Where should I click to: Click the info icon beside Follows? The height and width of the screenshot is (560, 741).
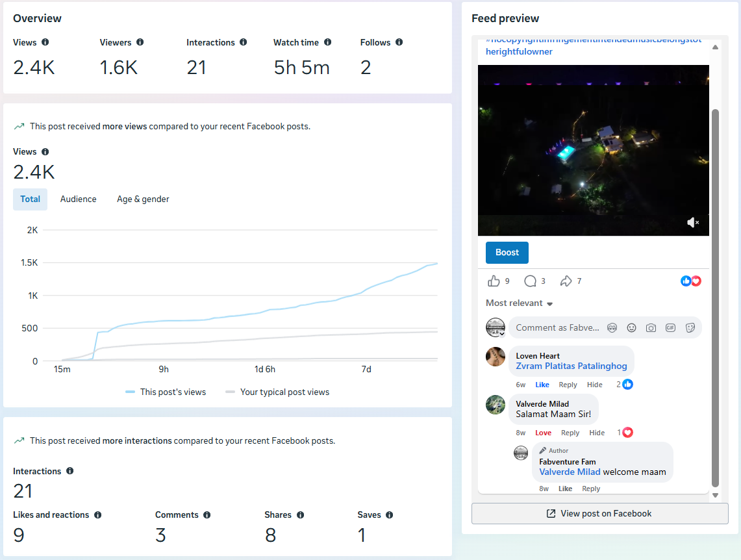click(399, 42)
